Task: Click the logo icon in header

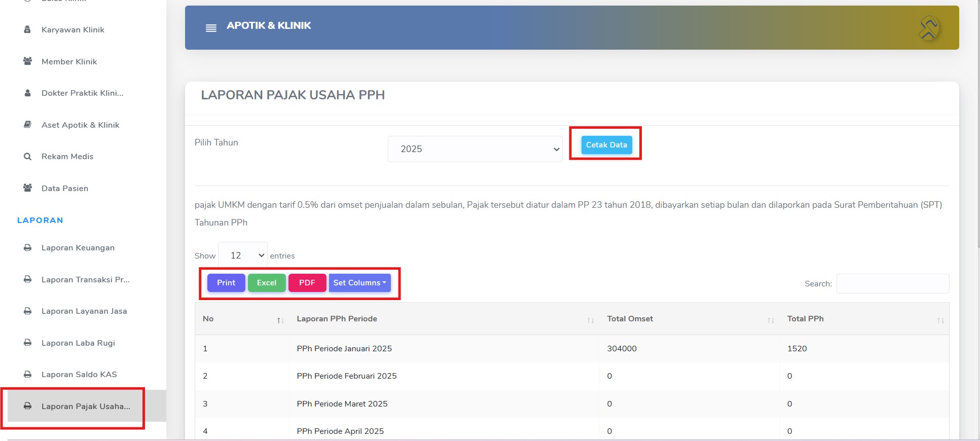Action: [x=929, y=28]
